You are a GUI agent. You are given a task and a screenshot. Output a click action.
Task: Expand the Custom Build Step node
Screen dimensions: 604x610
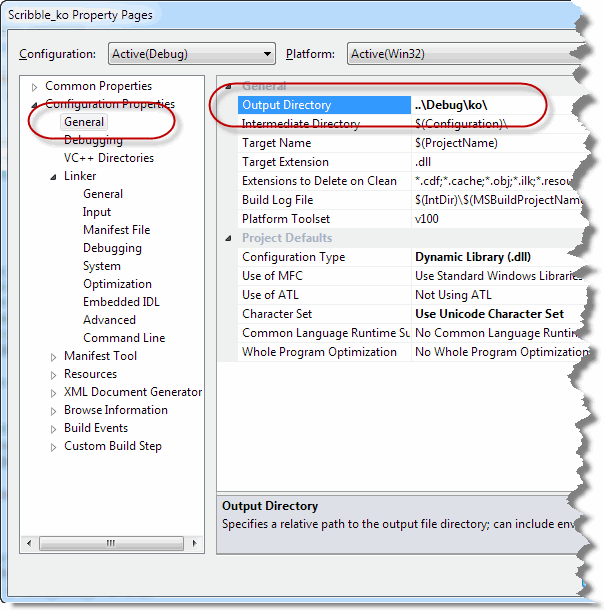pyautogui.click(x=53, y=447)
